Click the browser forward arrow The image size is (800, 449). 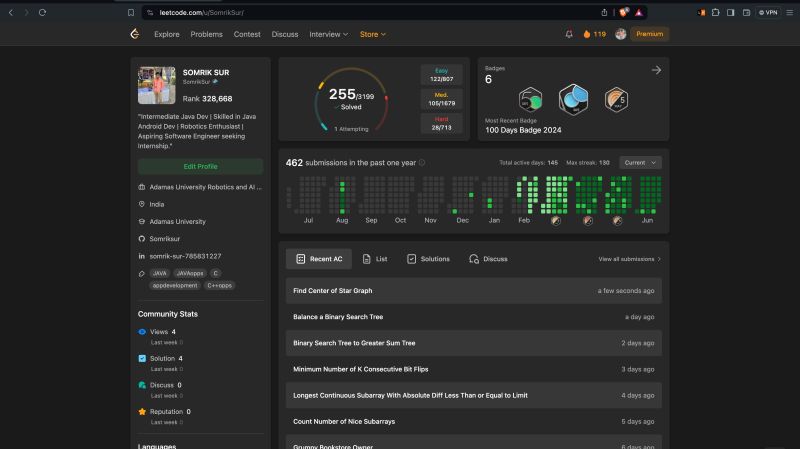(26, 12)
